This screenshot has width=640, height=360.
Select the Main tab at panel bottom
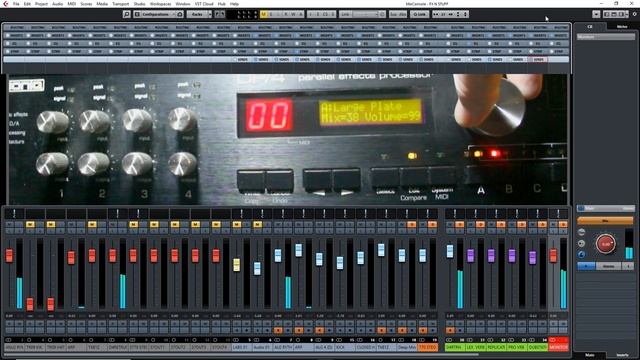click(590, 355)
